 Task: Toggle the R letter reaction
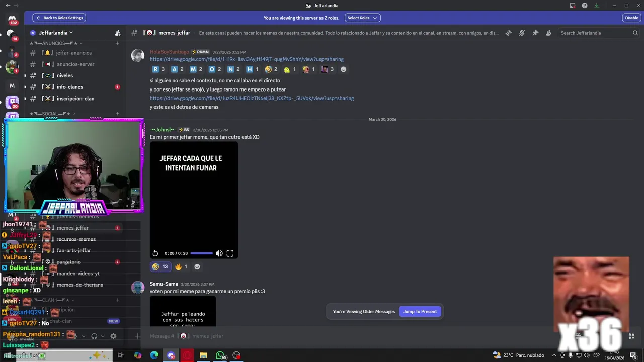(x=158, y=69)
